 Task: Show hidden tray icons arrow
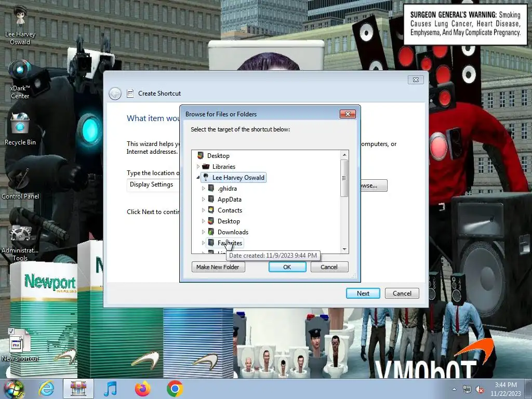[x=454, y=389]
